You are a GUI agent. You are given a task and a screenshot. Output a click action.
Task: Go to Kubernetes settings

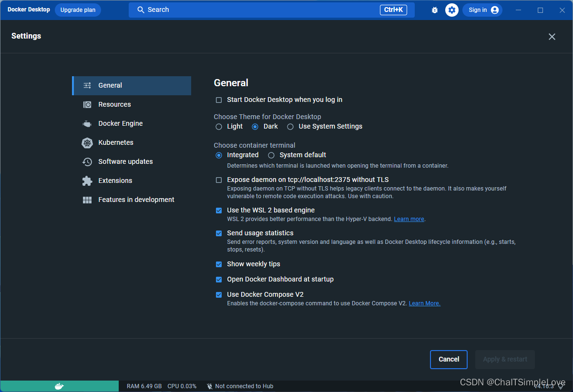click(132, 143)
